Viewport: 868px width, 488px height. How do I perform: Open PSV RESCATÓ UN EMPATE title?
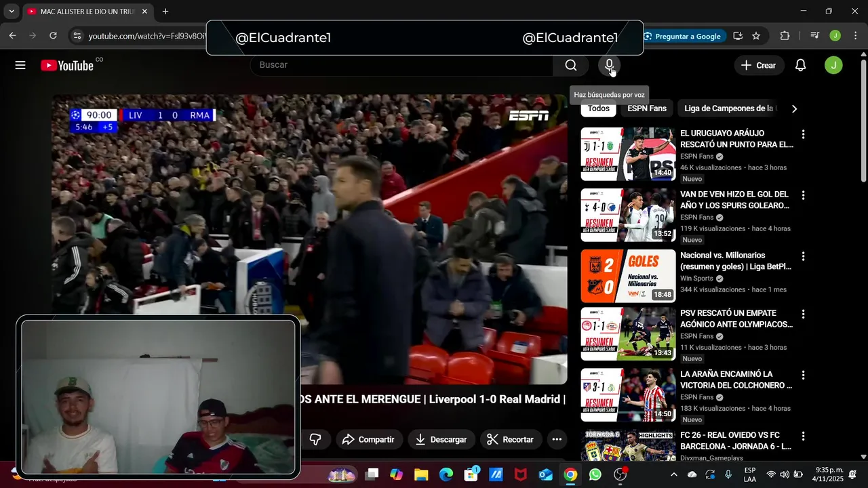736,319
